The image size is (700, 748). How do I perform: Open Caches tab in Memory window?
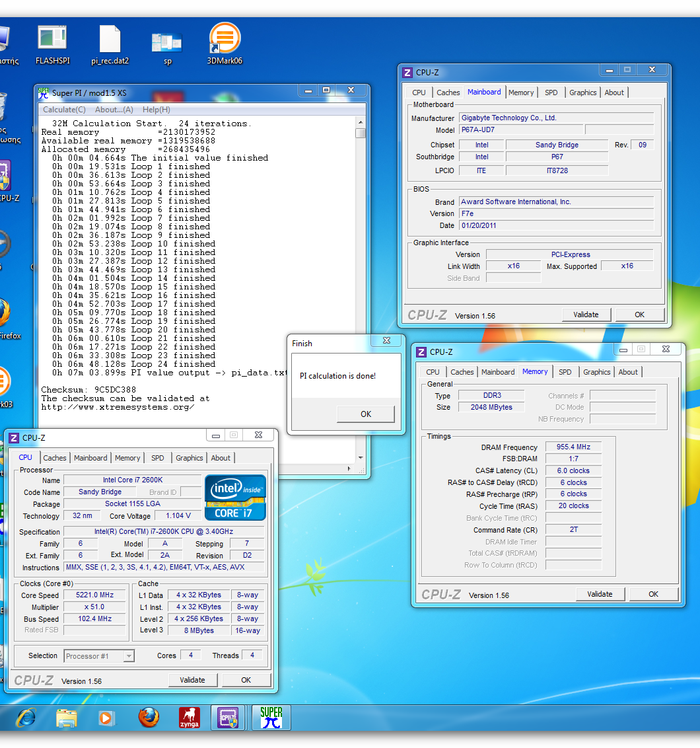pyautogui.click(x=462, y=372)
